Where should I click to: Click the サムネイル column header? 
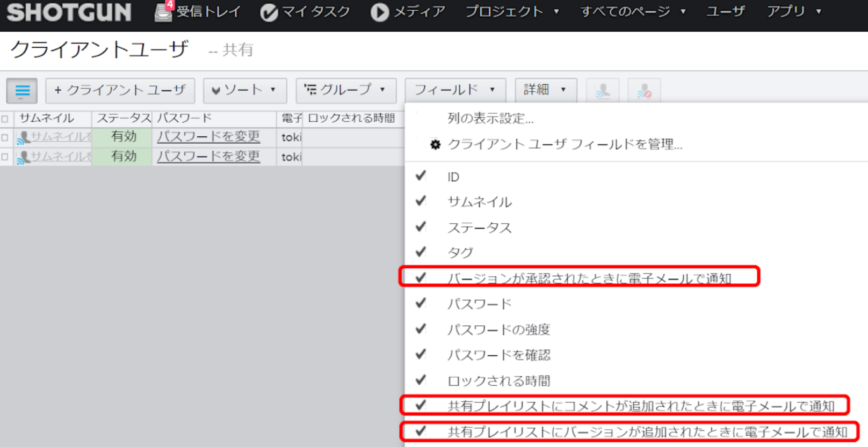(x=53, y=119)
